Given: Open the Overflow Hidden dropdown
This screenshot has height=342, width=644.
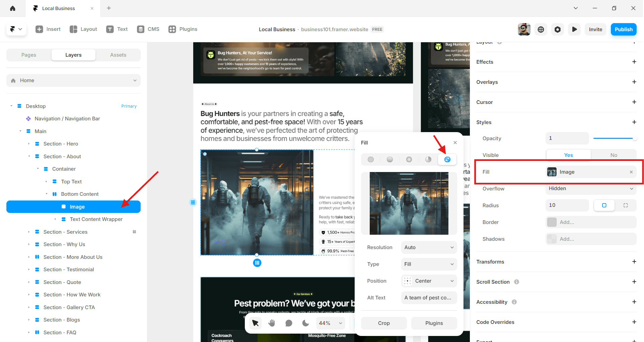Looking at the screenshot, I should pyautogui.click(x=591, y=188).
